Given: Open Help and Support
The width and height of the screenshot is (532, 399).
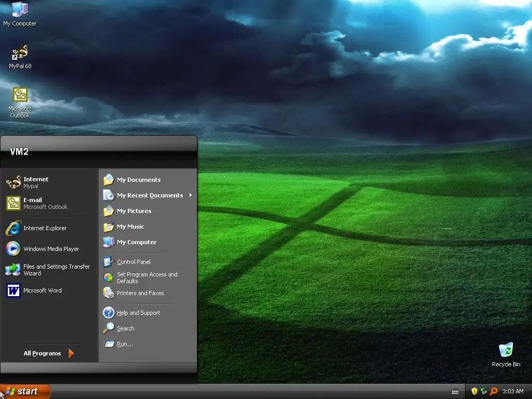Looking at the screenshot, I should 148,313.
